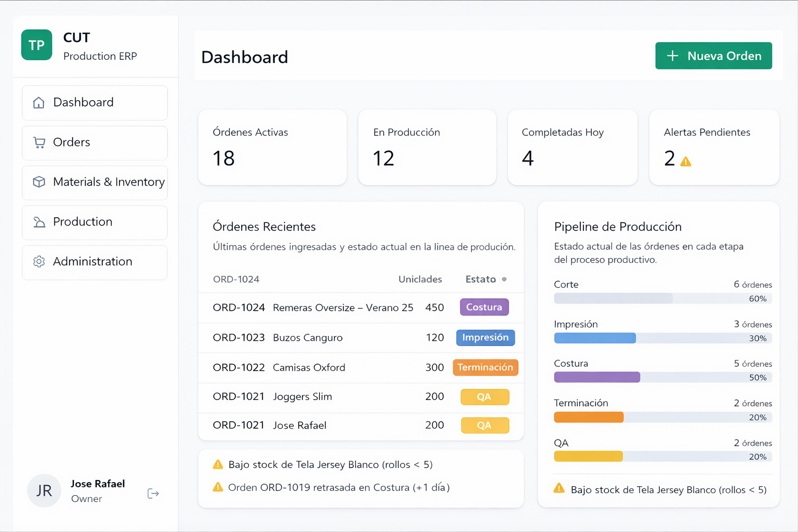Screen dimensions: 798x532
Task: Click the logout icon beside Jose Rafael
Action: pyautogui.click(x=153, y=493)
